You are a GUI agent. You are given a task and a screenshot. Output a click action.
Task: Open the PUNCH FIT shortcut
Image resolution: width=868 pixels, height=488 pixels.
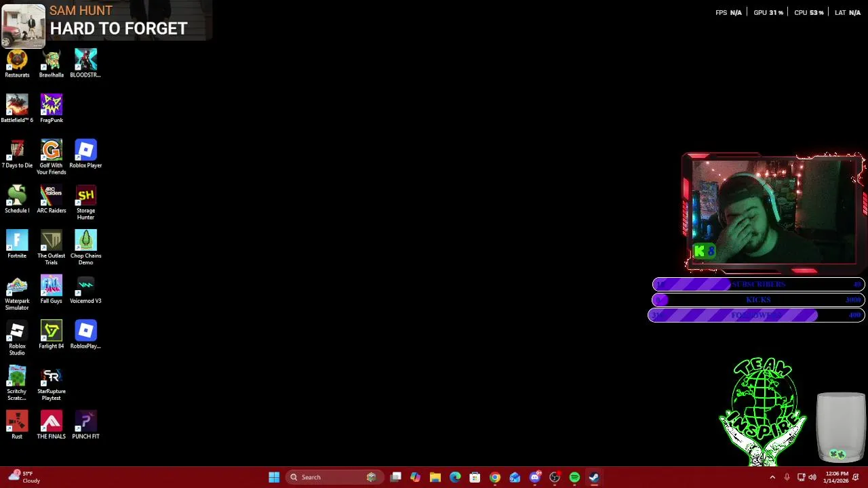85,426
